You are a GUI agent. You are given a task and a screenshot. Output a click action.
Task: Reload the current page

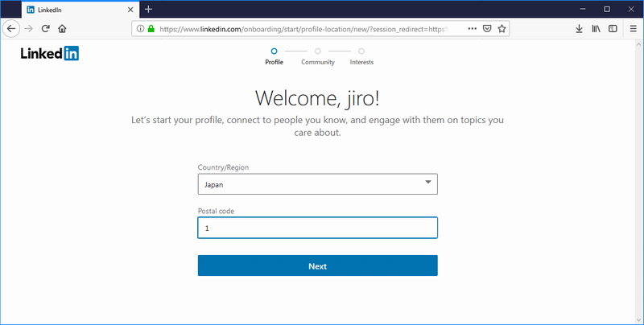[x=46, y=29]
